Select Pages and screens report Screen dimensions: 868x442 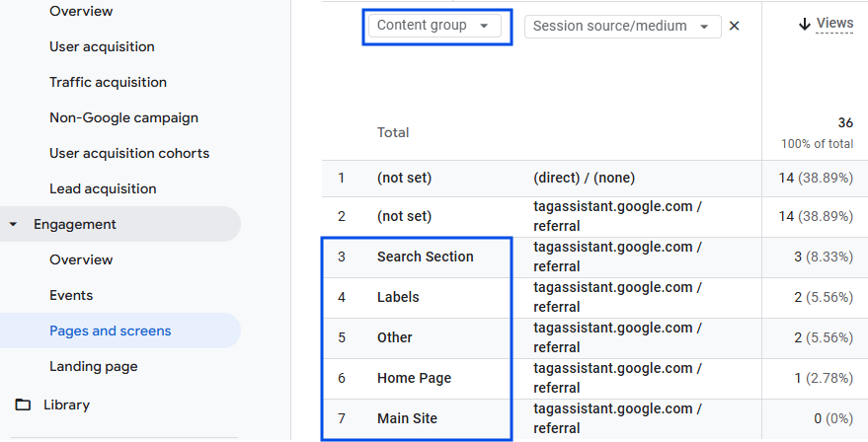coord(110,331)
